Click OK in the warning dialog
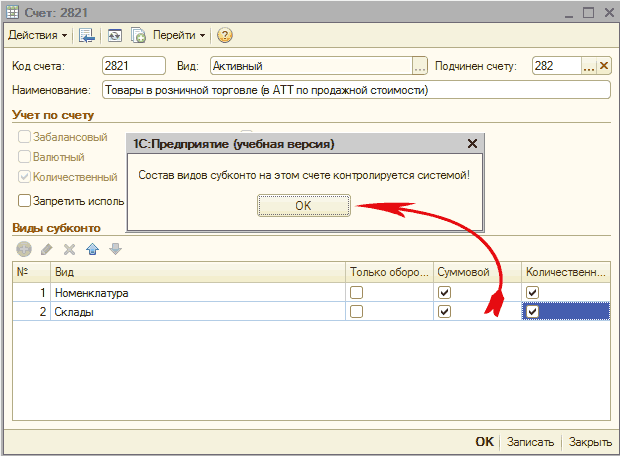Image resolution: width=620 pixels, height=456 pixels. tap(303, 205)
